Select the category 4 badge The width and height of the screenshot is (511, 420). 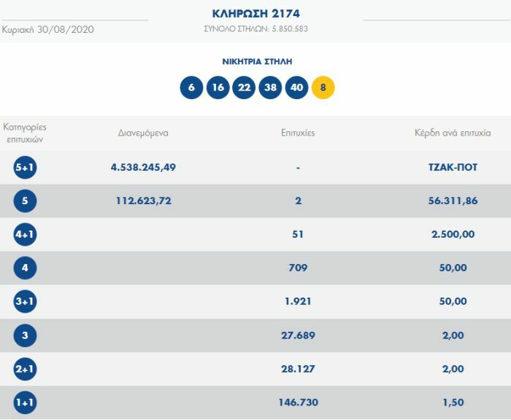pyautogui.click(x=25, y=268)
